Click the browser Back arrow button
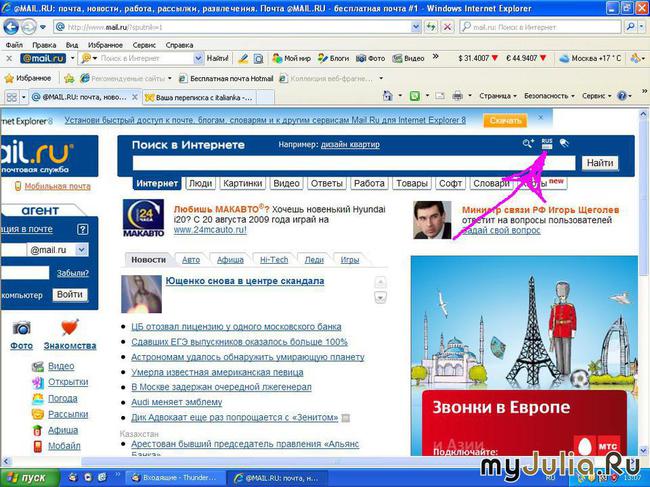 pyautogui.click(x=11, y=27)
